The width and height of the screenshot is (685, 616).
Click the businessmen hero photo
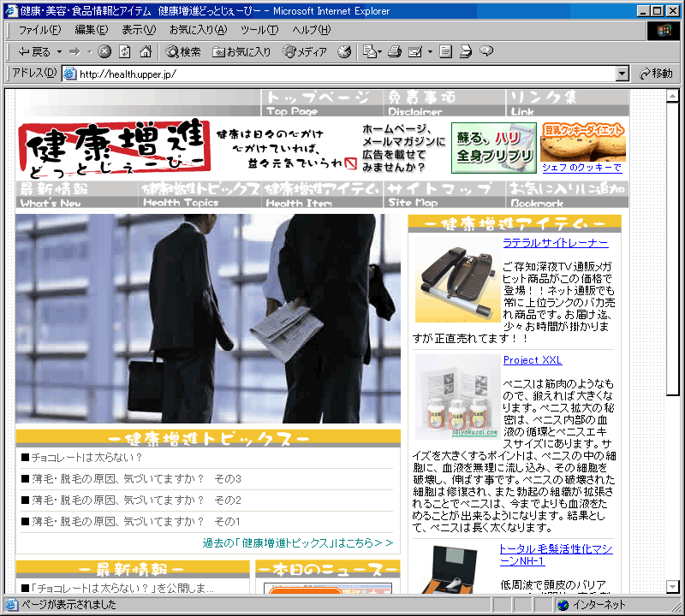(x=208, y=318)
